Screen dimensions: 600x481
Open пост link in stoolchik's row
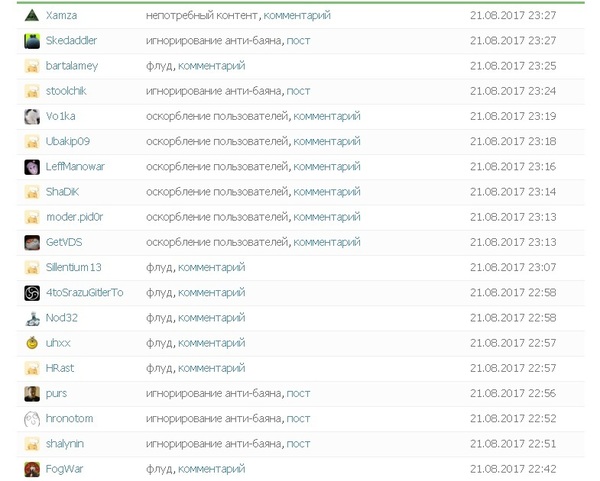pos(298,91)
